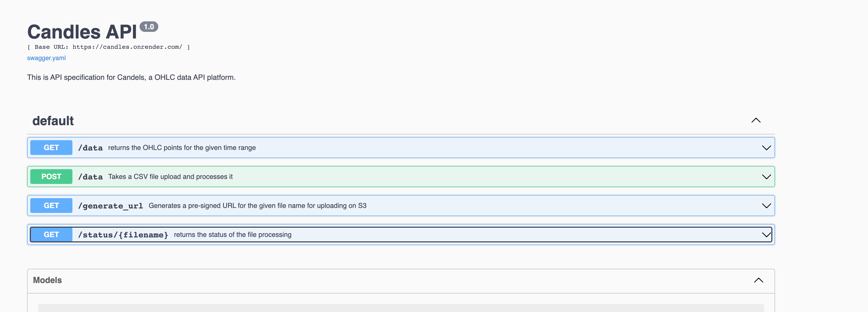
Task: Click the green POST method badge
Action: pyautogui.click(x=51, y=177)
